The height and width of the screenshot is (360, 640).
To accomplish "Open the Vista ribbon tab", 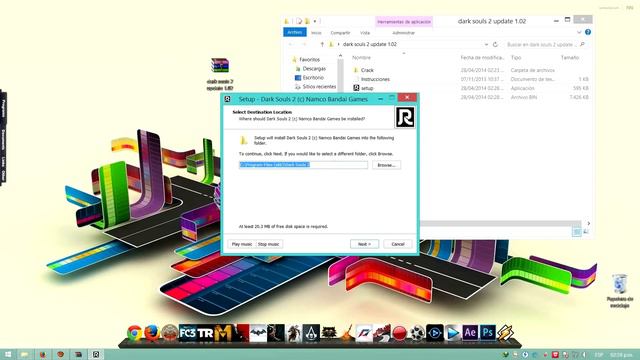I will [365, 33].
